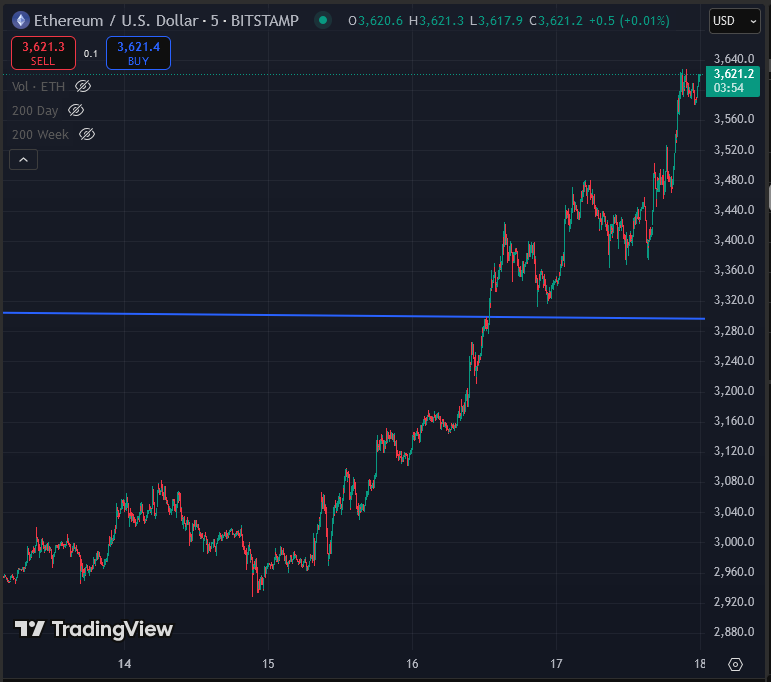This screenshot has width=771, height=682.
Task: Toggle visibility of 200 Day indicator
Action: pyautogui.click(x=76, y=110)
